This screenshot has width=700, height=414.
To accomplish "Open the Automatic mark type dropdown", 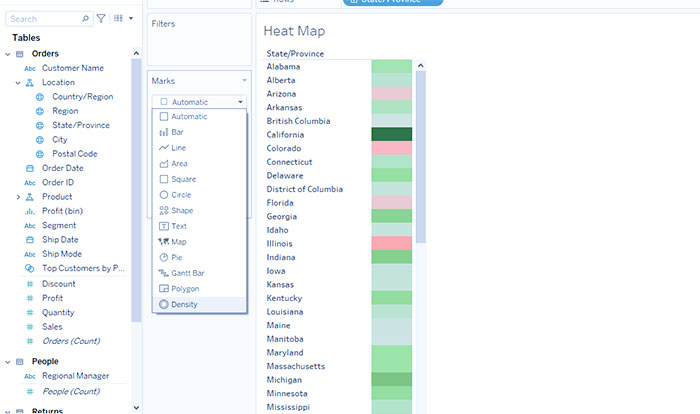I will point(199,102).
